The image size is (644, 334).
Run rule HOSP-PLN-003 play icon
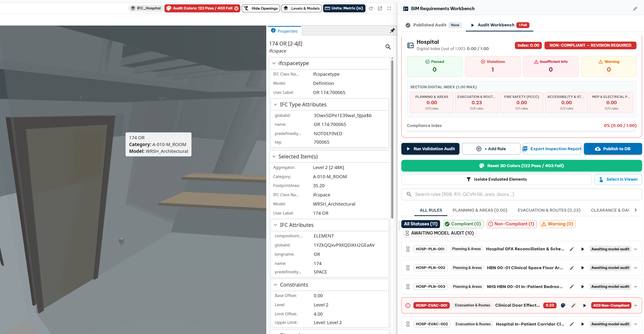pyautogui.click(x=583, y=287)
